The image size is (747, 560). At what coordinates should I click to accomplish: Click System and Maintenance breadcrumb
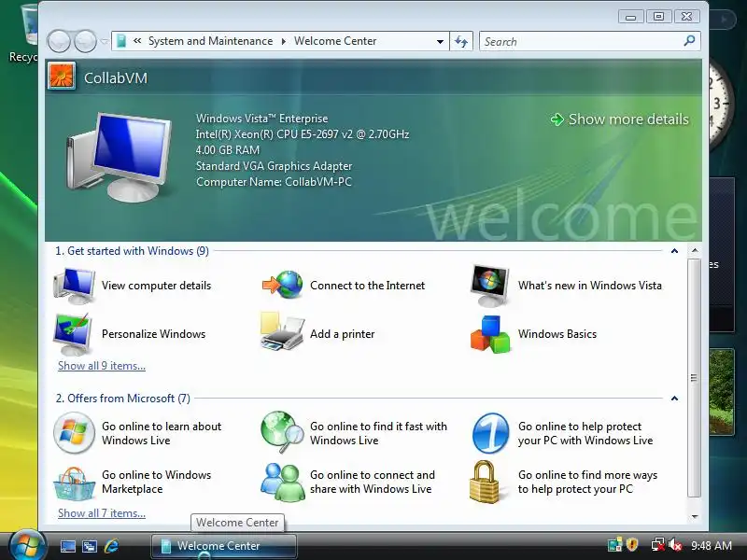(x=211, y=41)
